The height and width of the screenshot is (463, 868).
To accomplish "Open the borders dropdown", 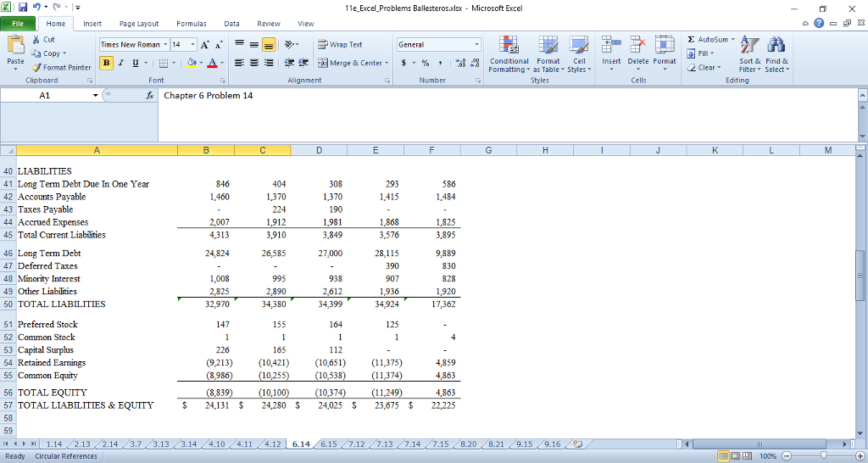I will coord(174,63).
